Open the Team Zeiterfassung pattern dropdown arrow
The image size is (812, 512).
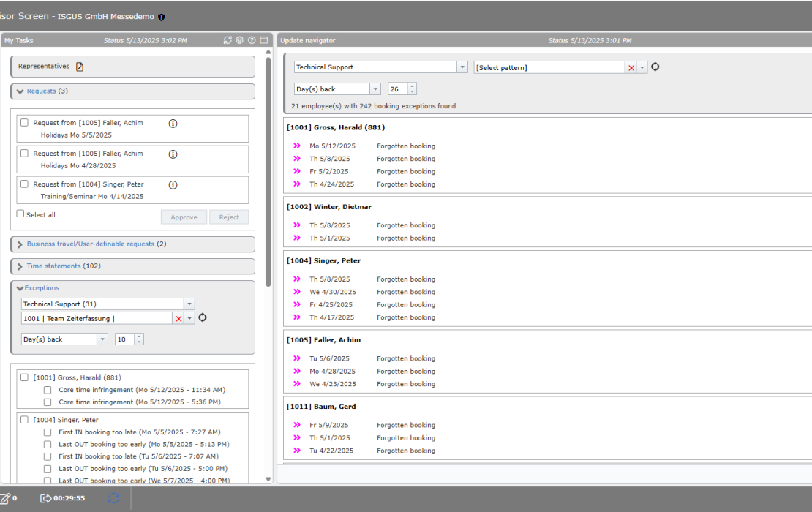(189, 318)
